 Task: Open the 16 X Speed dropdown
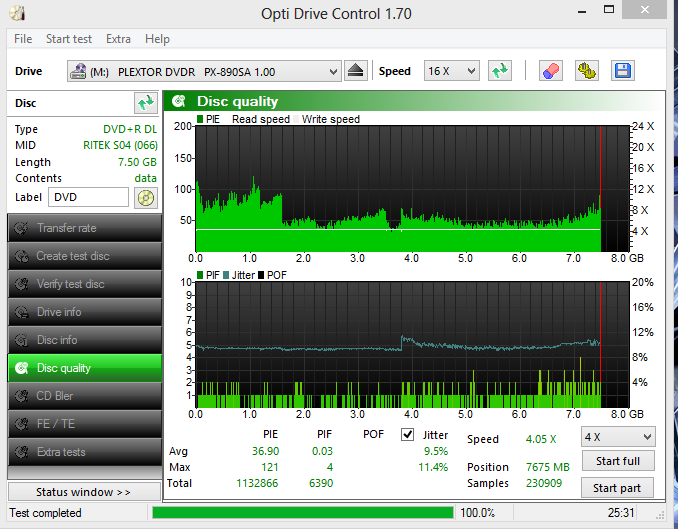click(x=451, y=71)
